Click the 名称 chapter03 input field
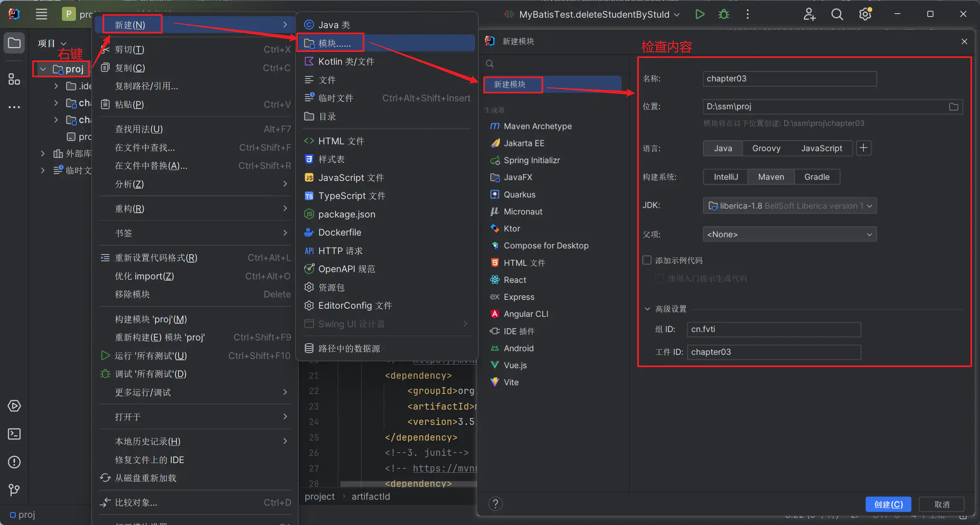Viewport: 980px width, 525px height. click(789, 78)
